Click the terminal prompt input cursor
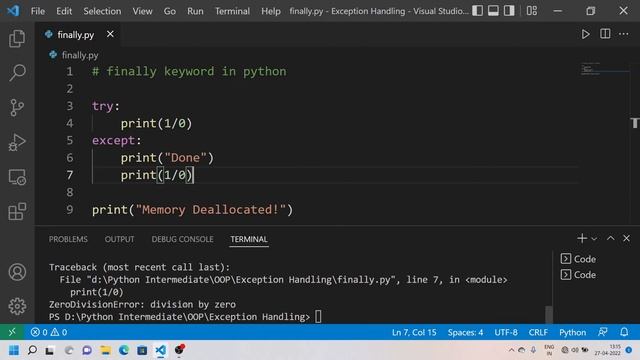Viewport: 640px width, 360px height. tap(318, 317)
